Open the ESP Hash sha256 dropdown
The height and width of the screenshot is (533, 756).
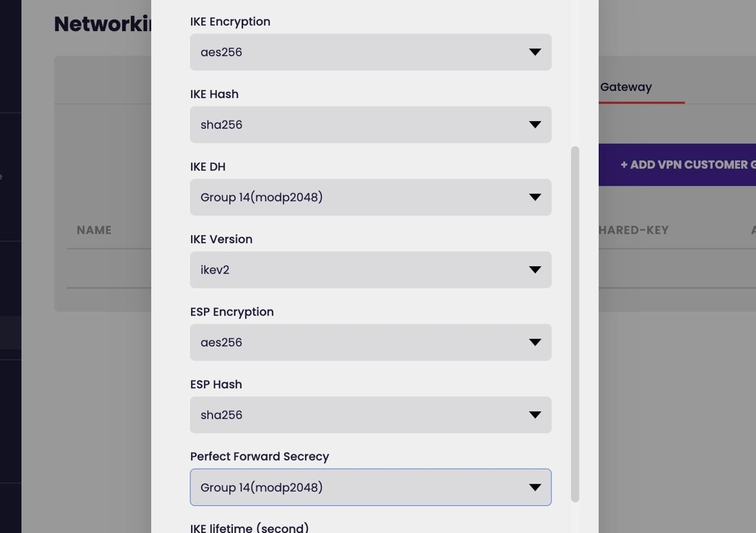370,415
